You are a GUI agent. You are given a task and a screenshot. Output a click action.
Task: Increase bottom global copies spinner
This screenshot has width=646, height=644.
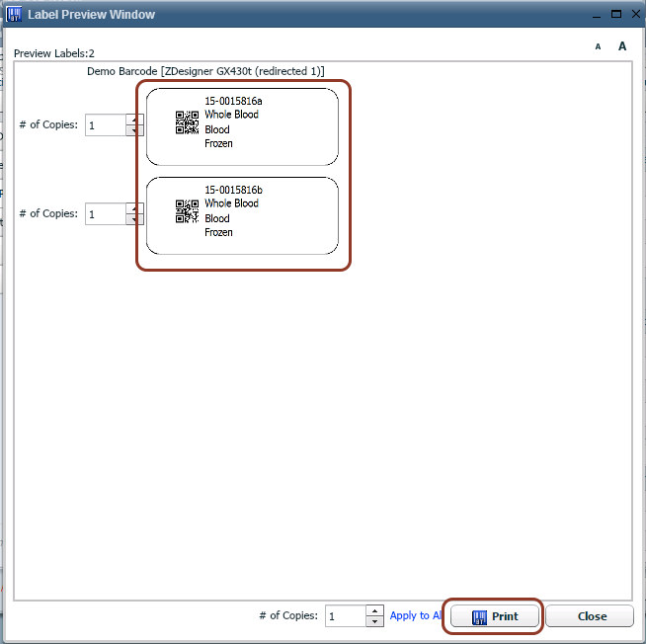tap(374, 610)
